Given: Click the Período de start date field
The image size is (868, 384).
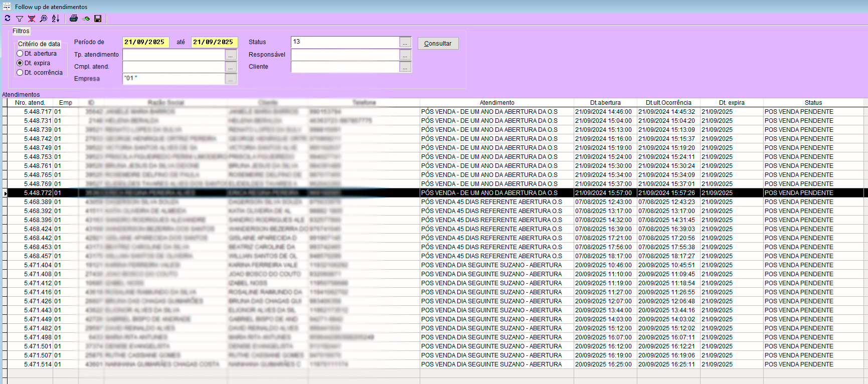Looking at the screenshot, I should (x=145, y=42).
